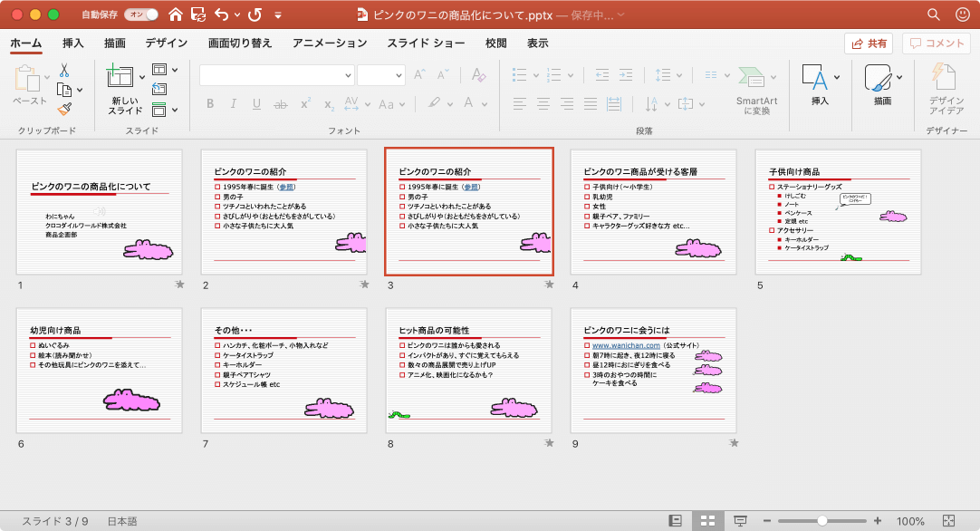This screenshot has width=980, height=531.
Task: Switch to the デザイン tab
Action: 166,43
